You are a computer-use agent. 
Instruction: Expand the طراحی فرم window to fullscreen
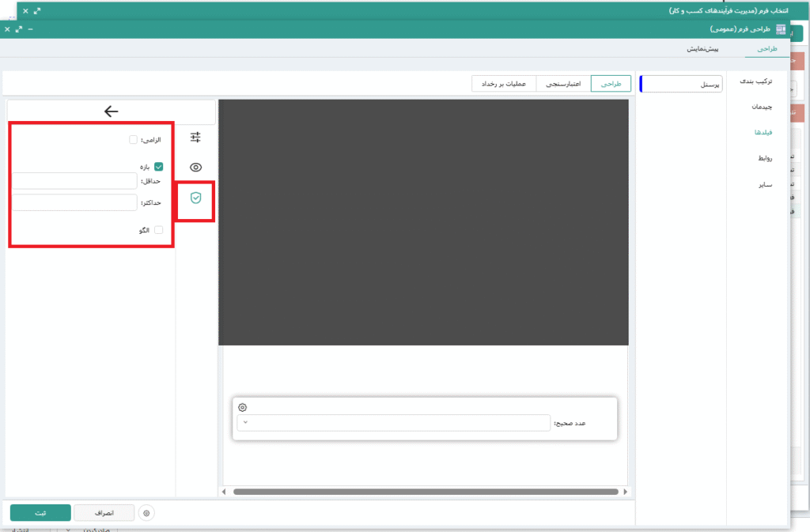point(19,29)
